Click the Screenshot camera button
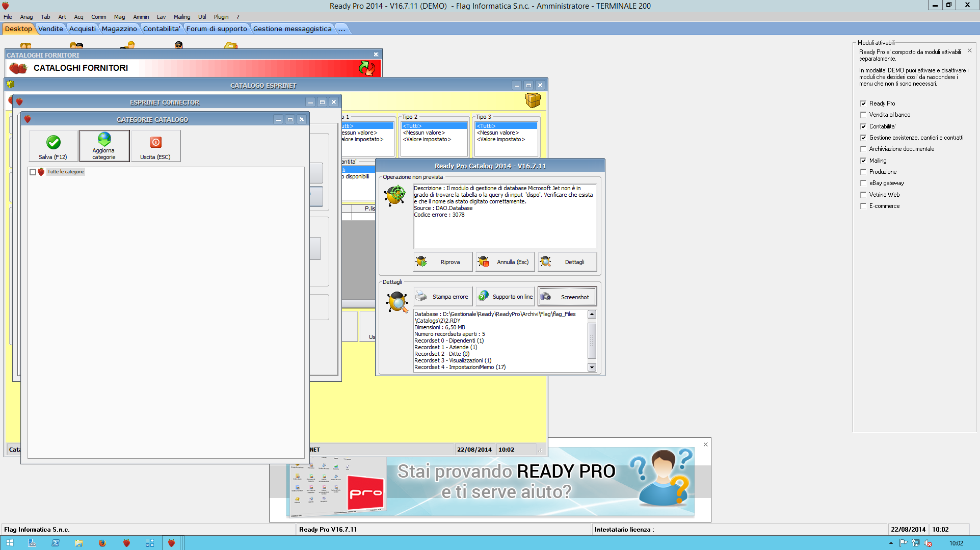Viewport: 980px width, 550px height. (x=567, y=297)
